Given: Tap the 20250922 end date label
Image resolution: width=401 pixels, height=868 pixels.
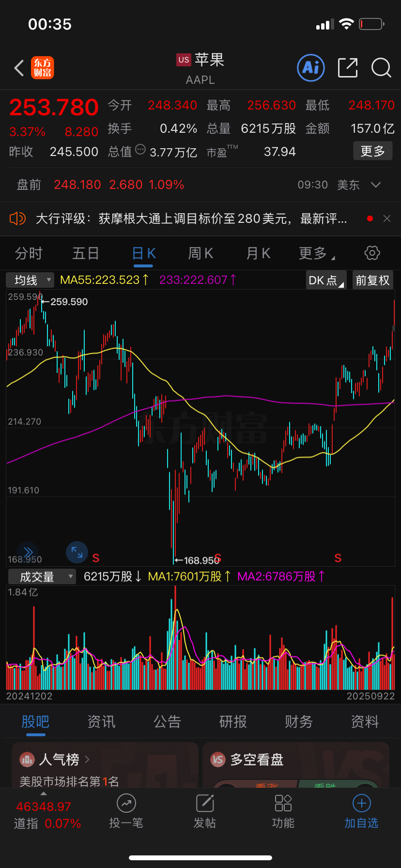Looking at the screenshot, I should (370, 696).
